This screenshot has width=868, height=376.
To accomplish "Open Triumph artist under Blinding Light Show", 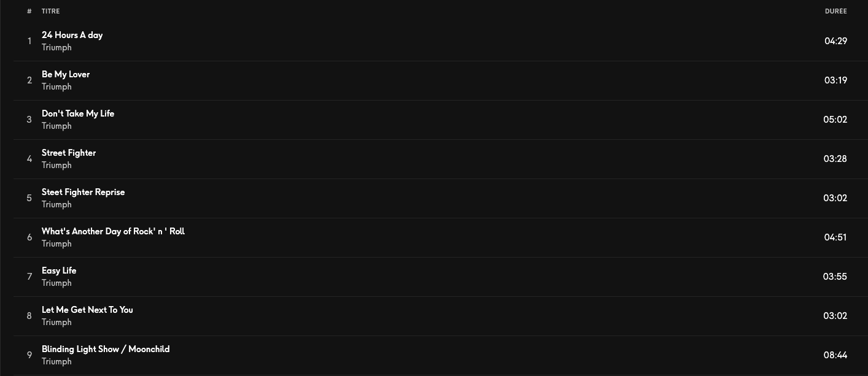I will [56, 361].
